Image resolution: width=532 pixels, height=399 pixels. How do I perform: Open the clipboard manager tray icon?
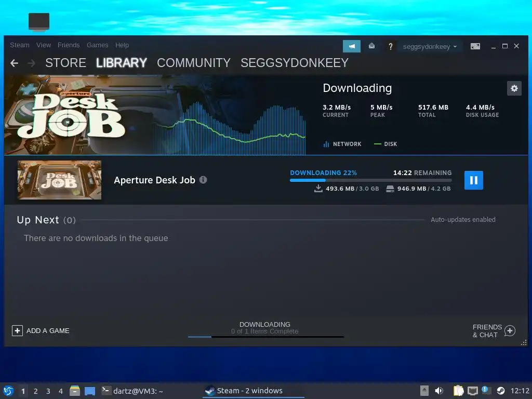(458, 391)
